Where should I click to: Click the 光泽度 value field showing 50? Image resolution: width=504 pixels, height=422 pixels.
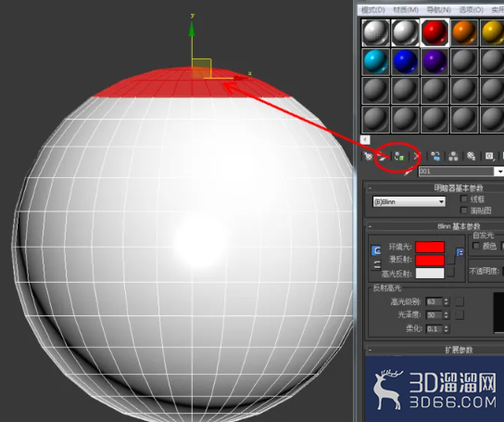pyautogui.click(x=435, y=314)
